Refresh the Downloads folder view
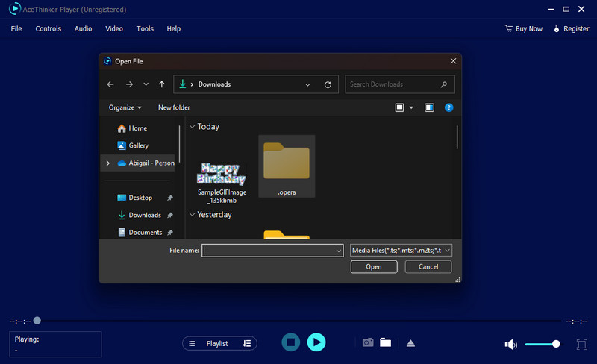This screenshot has height=364, width=597. pos(328,84)
